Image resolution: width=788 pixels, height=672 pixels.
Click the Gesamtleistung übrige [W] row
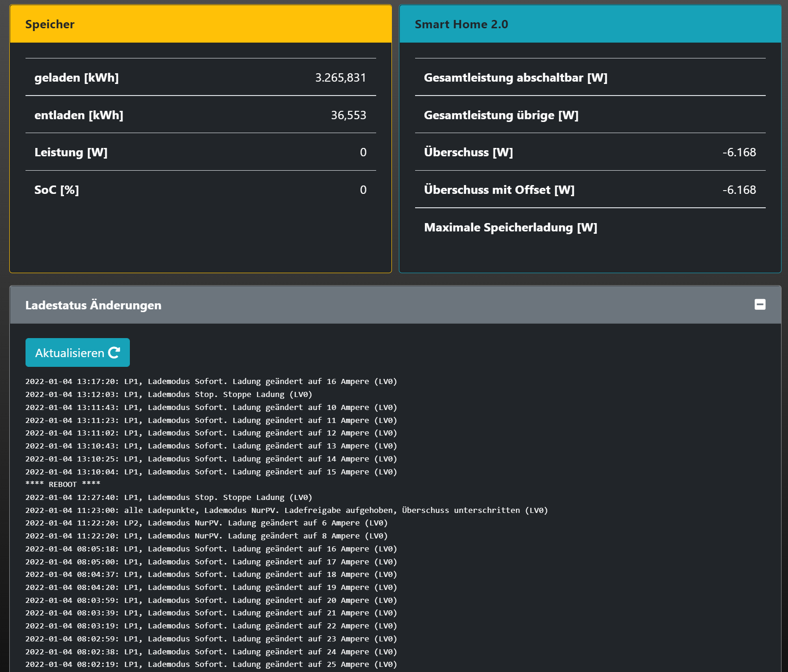pyautogui.click(x=501, y=115)
